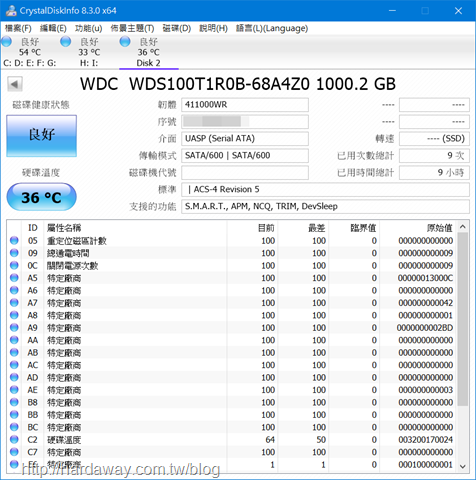Click the status dot for attribute C2
The height and width of the screenshot is (480, 476).
[x=14, y=440]
